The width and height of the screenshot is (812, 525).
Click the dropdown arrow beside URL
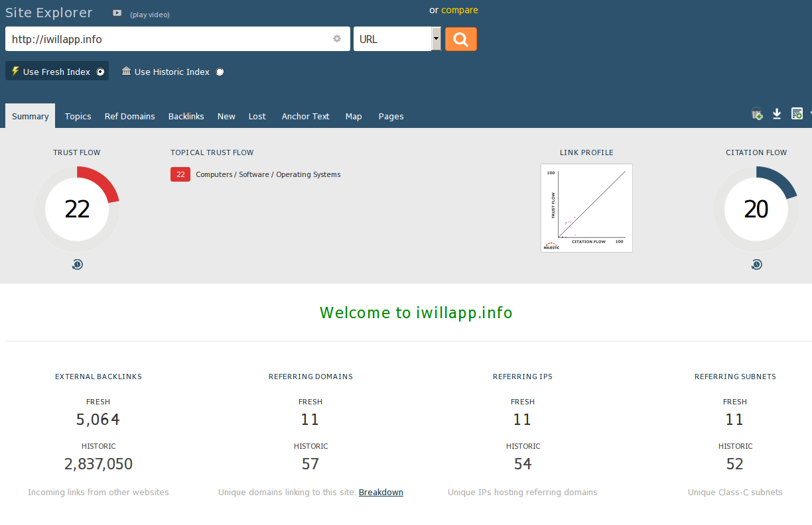(436, 39)
